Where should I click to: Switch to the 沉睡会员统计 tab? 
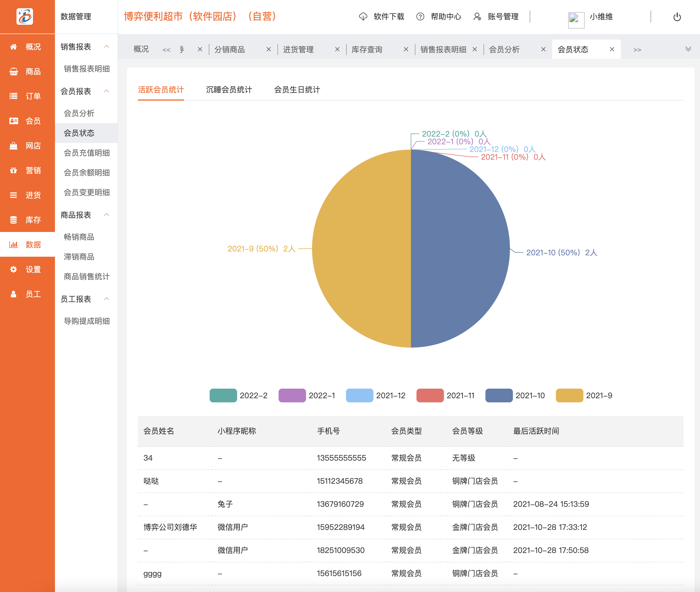pyautogui.click(x=229, y=90)
